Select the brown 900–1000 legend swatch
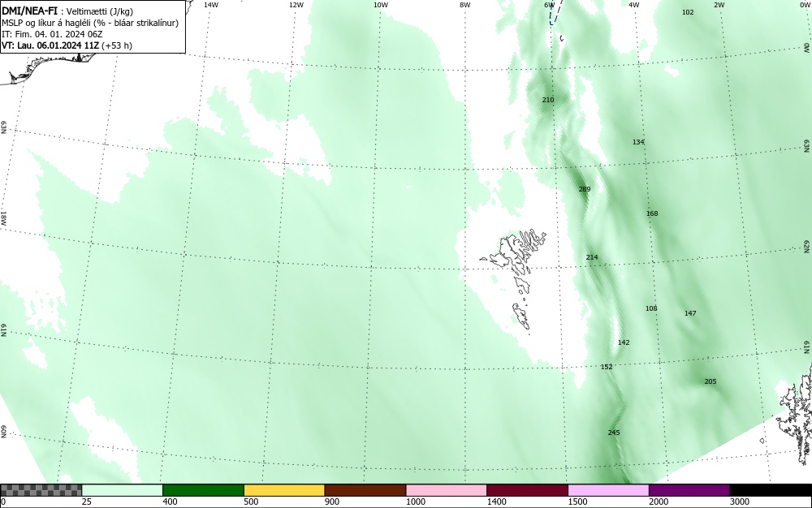 [x=365, y=490]
